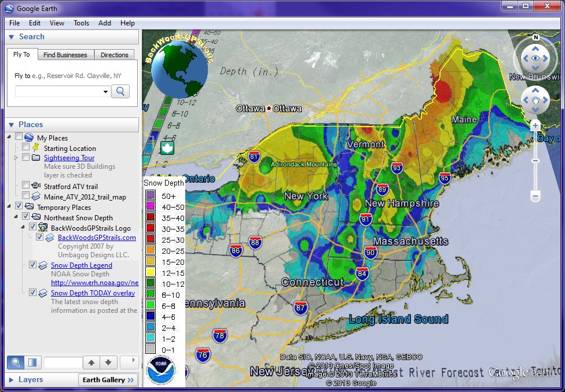Viewport: 565px width, 392px height.
Task: Click the Places panel search magnifier icon
Action: 16,362
